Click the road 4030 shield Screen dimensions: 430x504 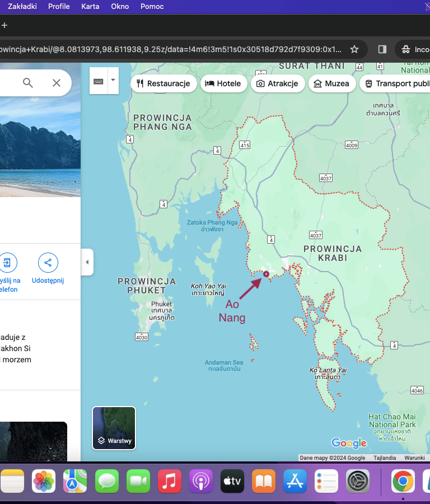(x=142, y=337)
